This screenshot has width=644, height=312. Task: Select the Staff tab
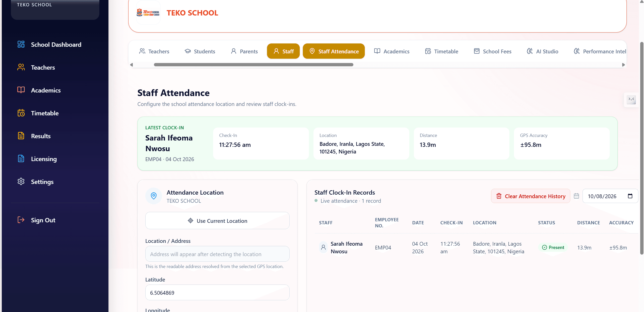(283, 51)
